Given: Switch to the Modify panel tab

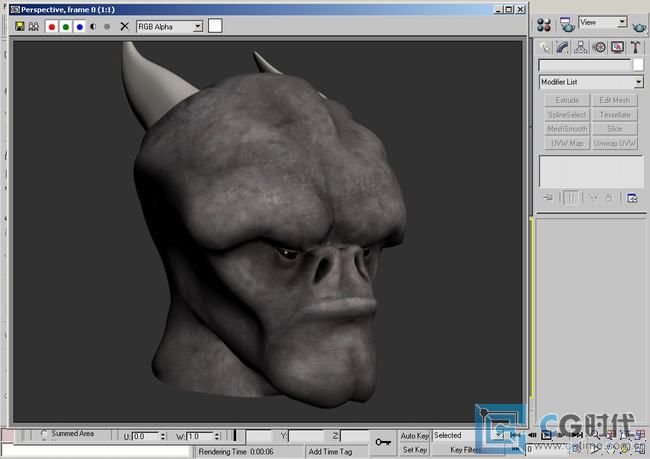Looking at the screenshot, I should [563, 47].
